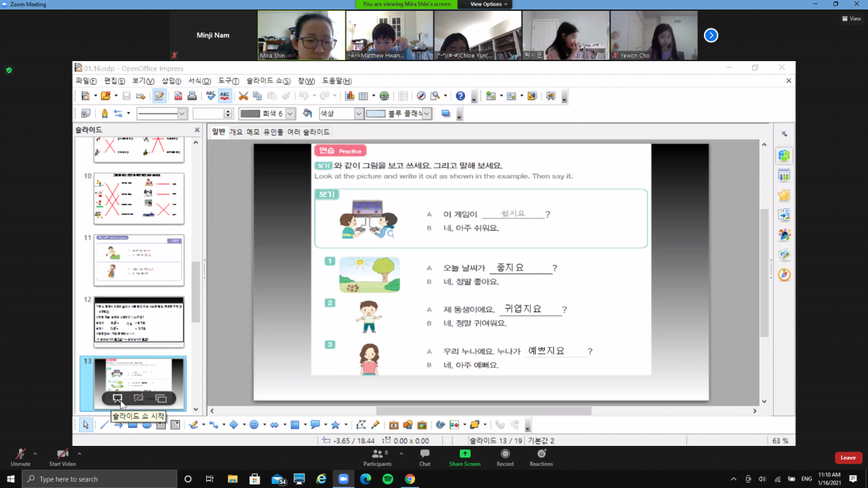Click the Print icon in the toolbar
This screenshot has height=488, width=868.
[192, 96]
